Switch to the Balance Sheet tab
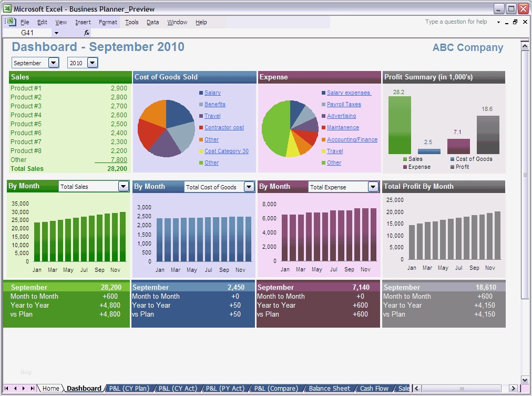This screenshot has height=396, width=532. coord(329,388)
